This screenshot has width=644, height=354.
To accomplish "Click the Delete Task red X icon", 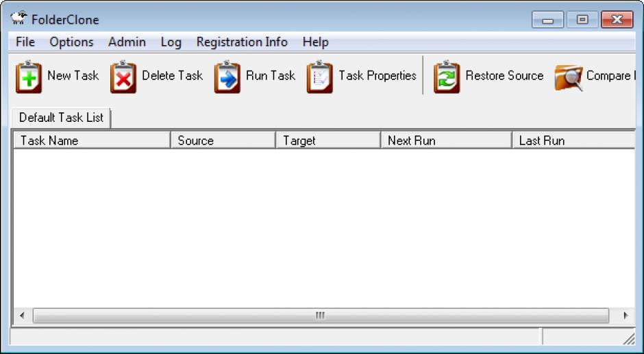I will 123,77.
